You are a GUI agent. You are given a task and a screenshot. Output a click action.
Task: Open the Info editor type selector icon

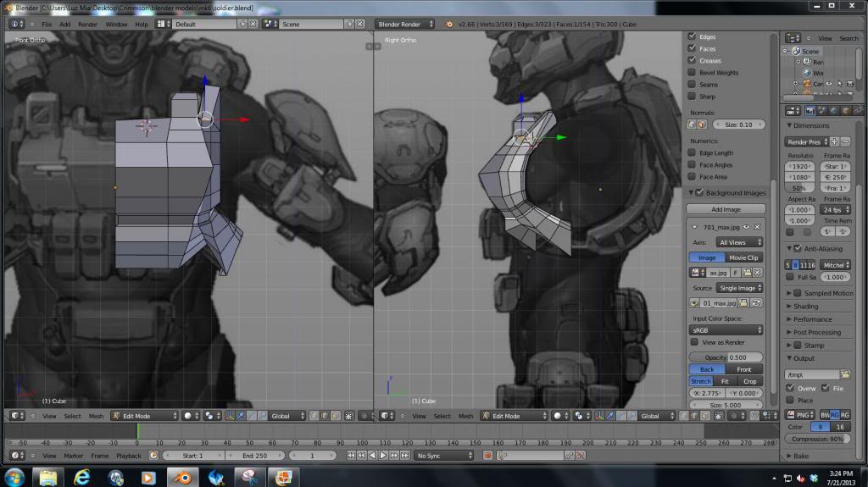tap(17, 24)
